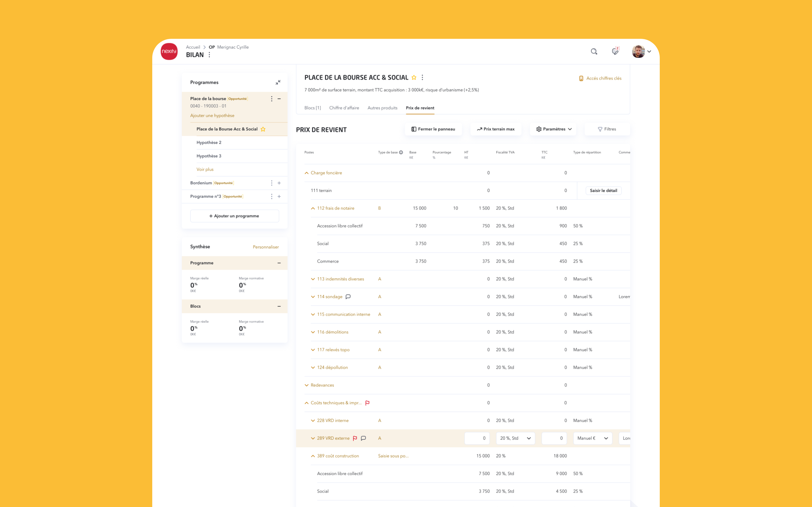Switch to the Chiffre d'affaire tab
This screenshot has height=507, width=812.
[344, 108]
